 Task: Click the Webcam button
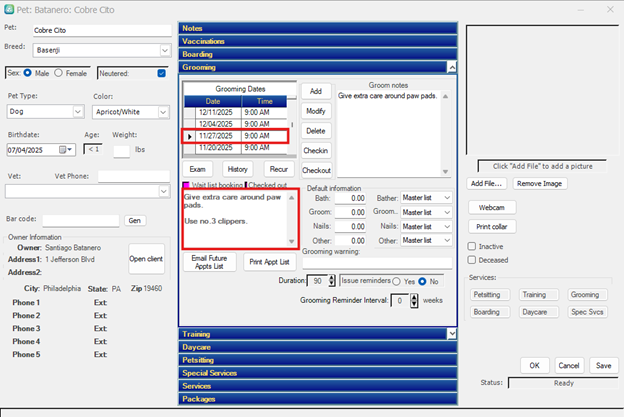[x=492, y=207]
